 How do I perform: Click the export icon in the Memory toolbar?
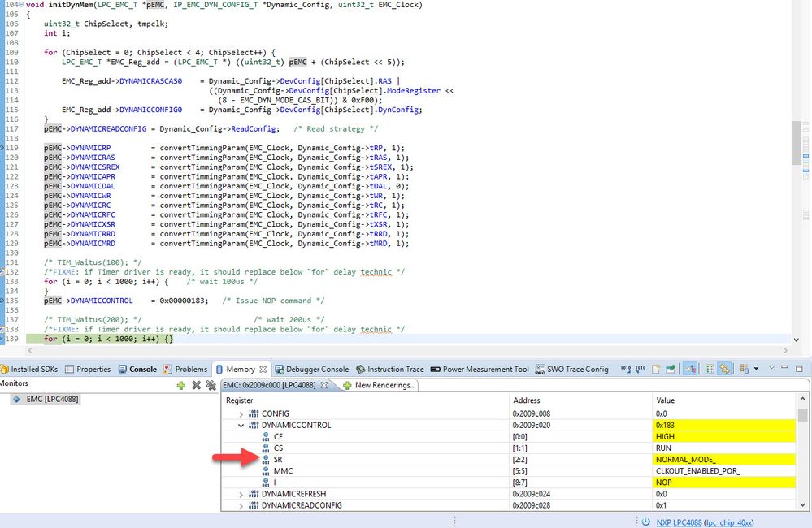671,369
